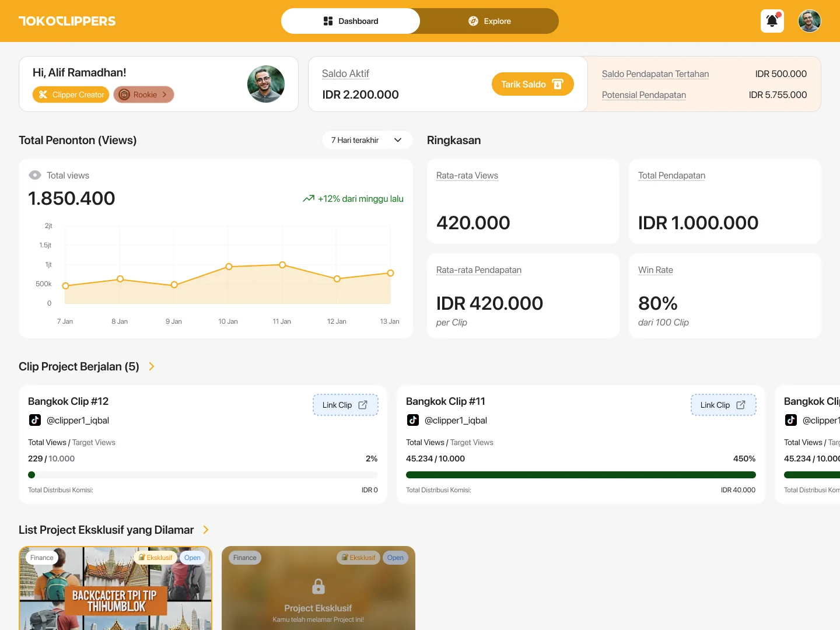Click Alif Ramadhan's profile photo in greeting card

(266, 84)
